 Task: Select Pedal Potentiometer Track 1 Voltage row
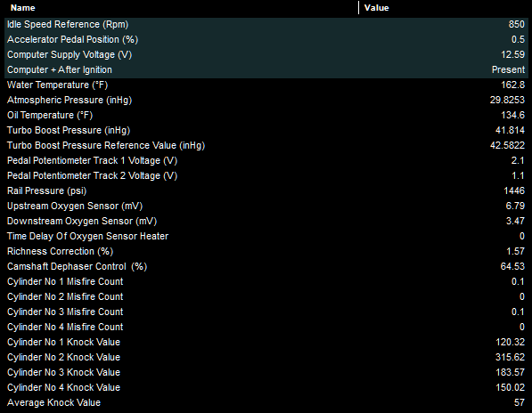[x=266, y=160]
